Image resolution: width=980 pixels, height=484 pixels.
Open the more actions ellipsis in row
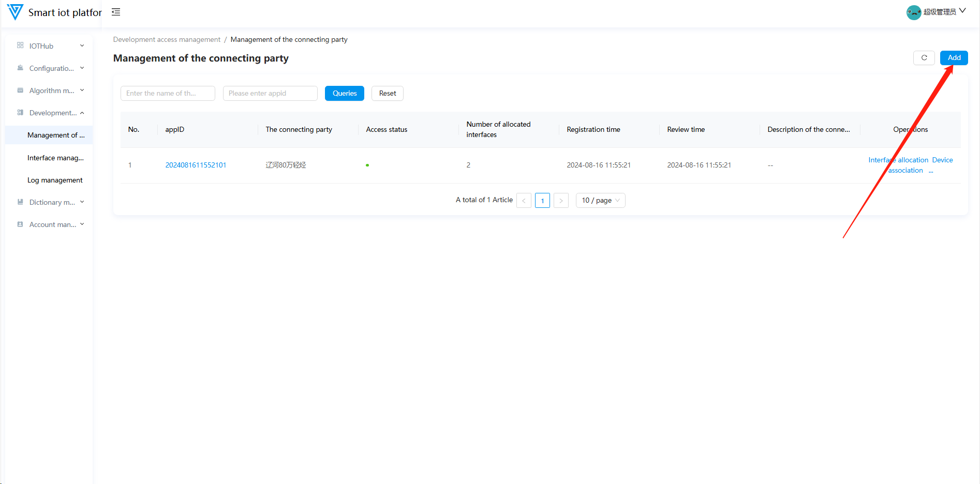[931, 171]
